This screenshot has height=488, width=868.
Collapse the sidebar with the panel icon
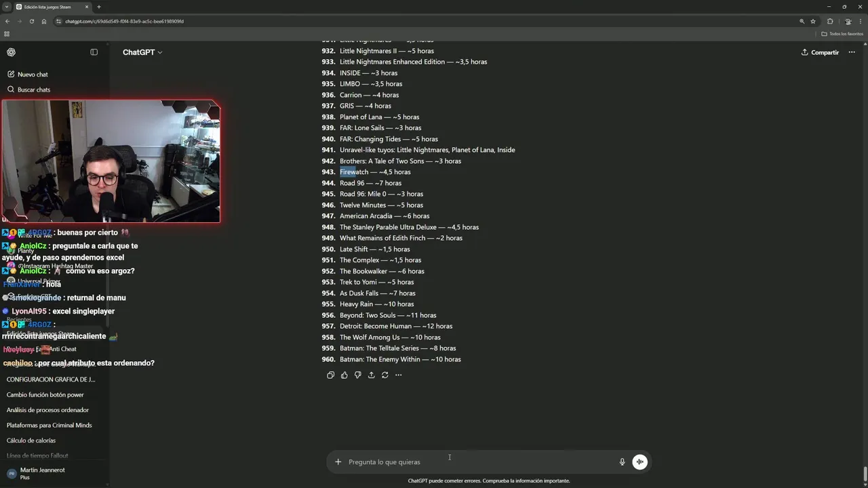pos(94,52)
